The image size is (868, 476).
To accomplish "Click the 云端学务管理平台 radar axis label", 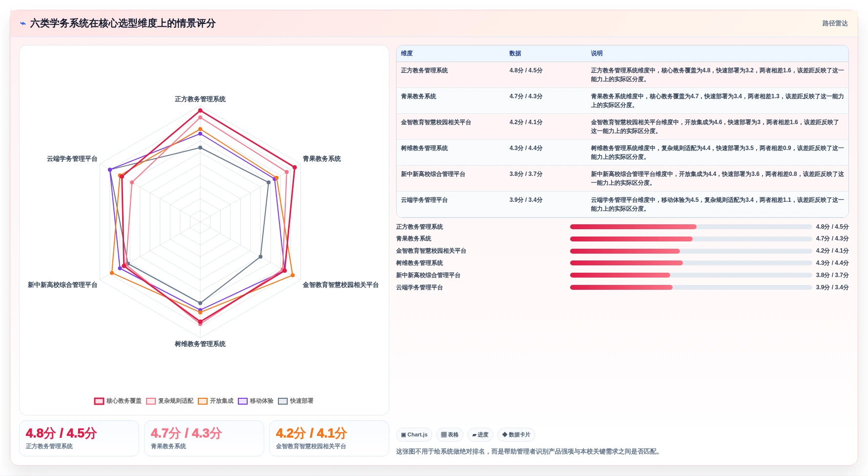I will coord(72,159).
